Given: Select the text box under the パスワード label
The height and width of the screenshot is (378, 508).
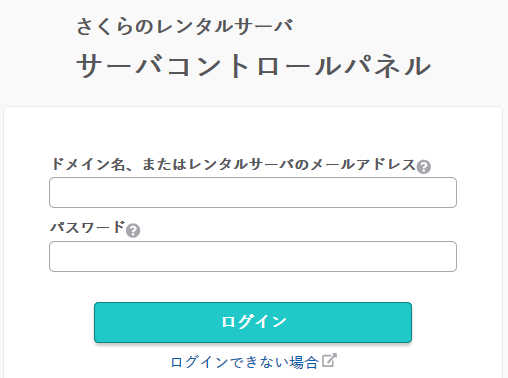Looking at the screenshot, I should coord(253,256).
